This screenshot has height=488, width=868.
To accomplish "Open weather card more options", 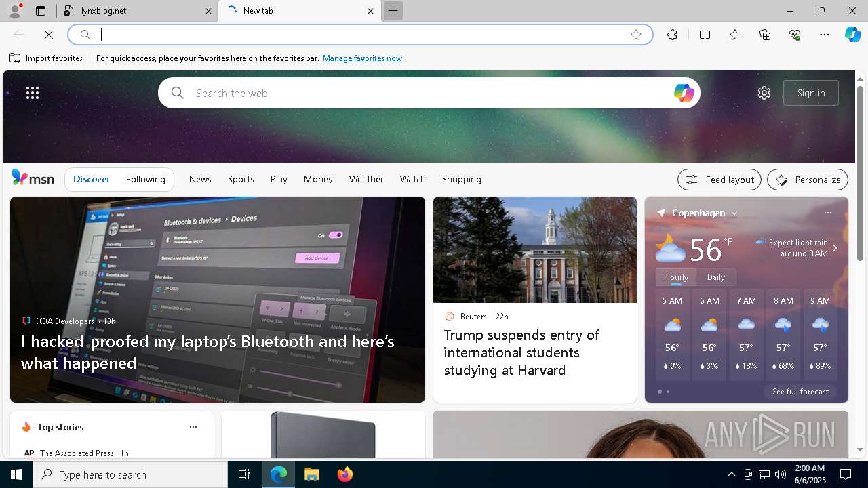I will coord(827,213).
